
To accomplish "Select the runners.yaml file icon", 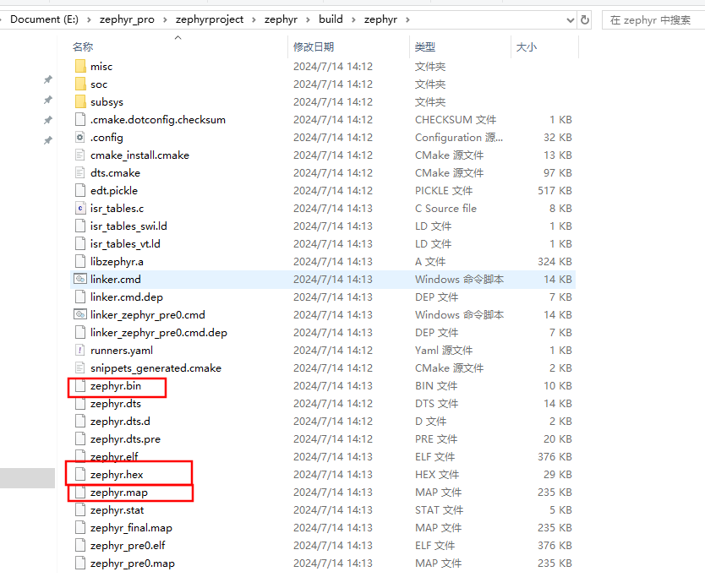I will 80,351.
